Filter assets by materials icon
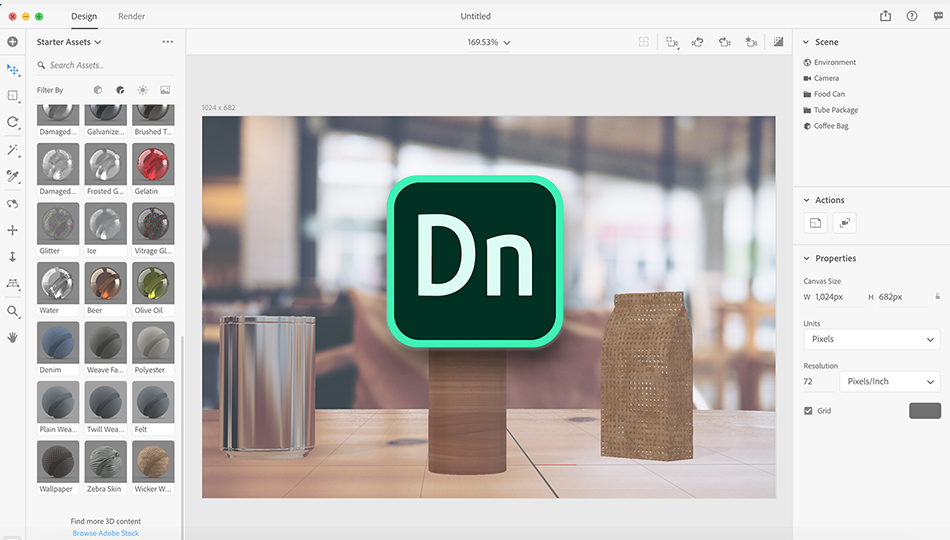 click(120, 90)
